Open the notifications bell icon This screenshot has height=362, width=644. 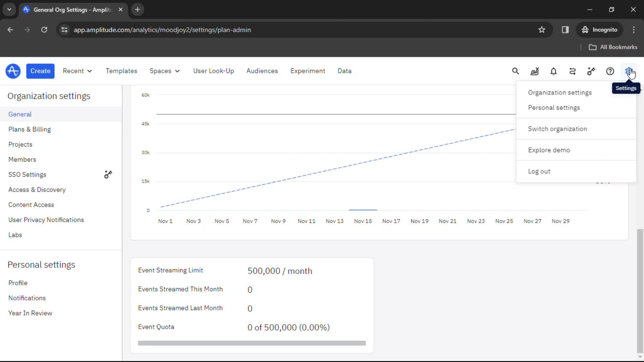pos(553,71)
